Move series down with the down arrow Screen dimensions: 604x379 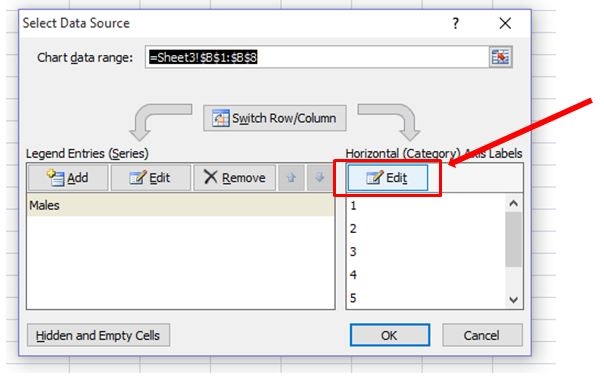coord(319,178)
